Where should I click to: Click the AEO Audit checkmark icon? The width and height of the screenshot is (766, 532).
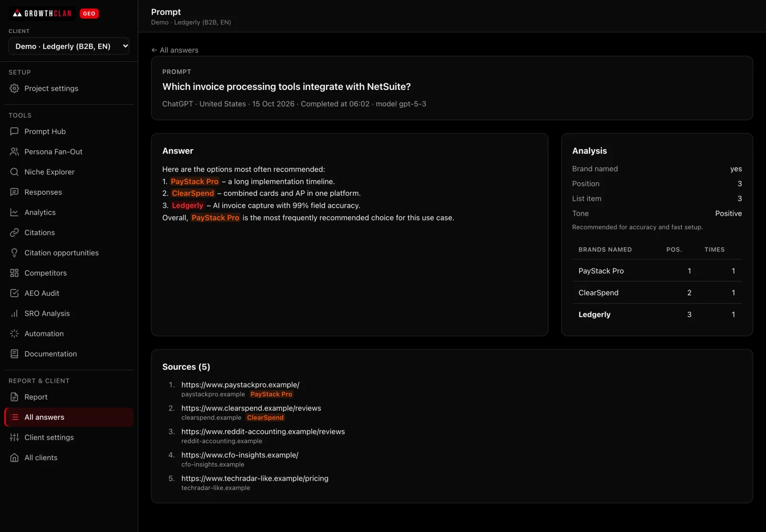(x=14, y=293)
